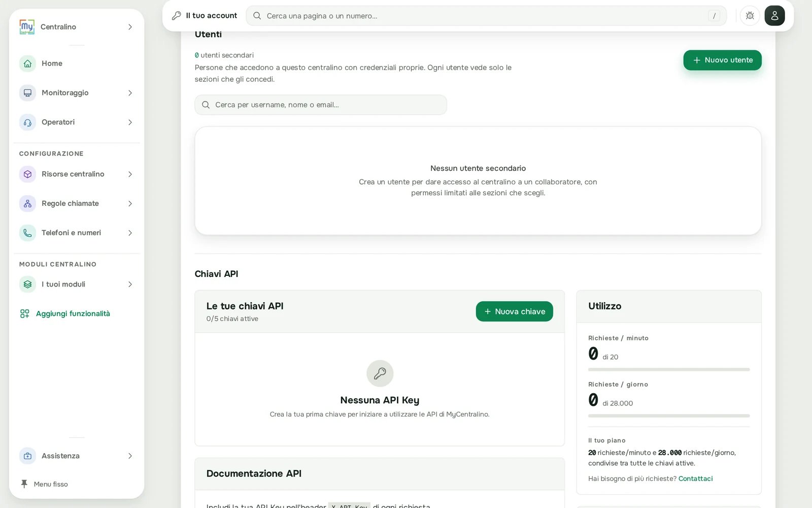Click the Regole chiamate flow icon
812x508 pixels.
click(x=27, y=204)
